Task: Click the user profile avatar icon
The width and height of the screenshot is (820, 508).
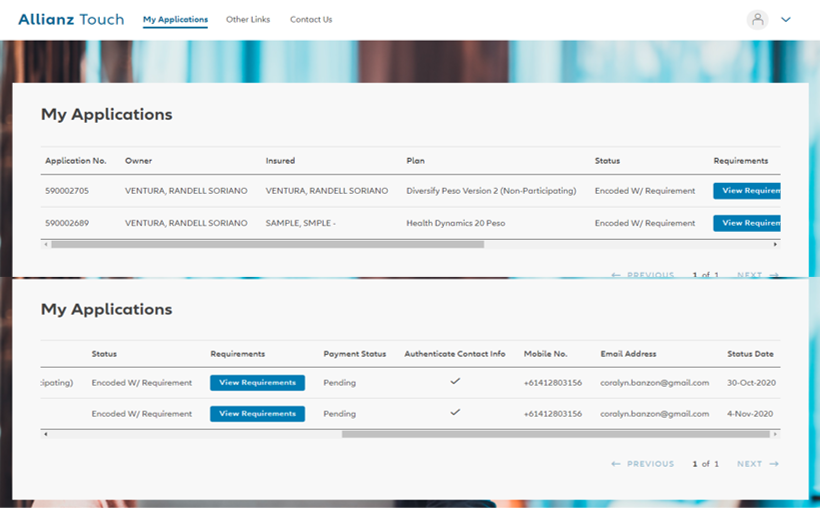Action: pyautogui.click(x=757, y=19)
